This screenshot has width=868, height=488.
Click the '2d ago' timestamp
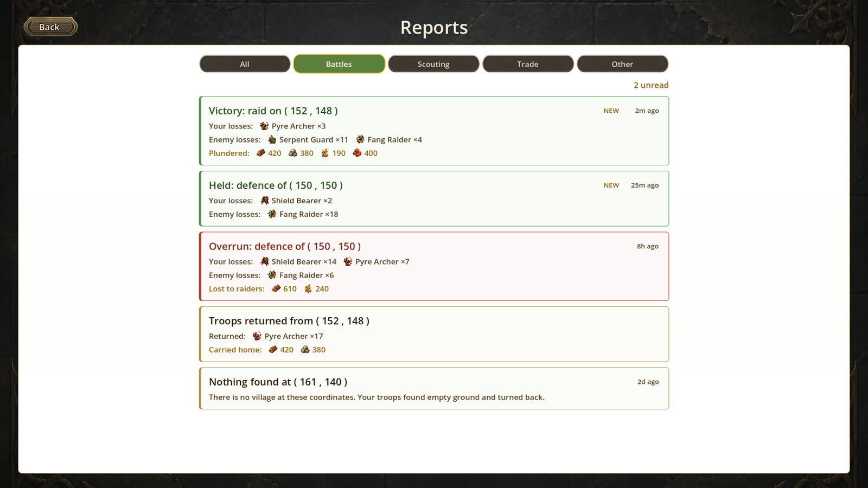[648, 382]
